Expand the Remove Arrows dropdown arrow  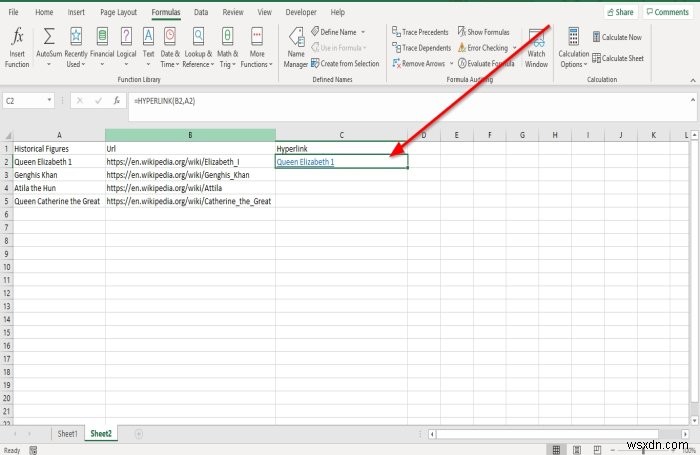coord(451,63)
